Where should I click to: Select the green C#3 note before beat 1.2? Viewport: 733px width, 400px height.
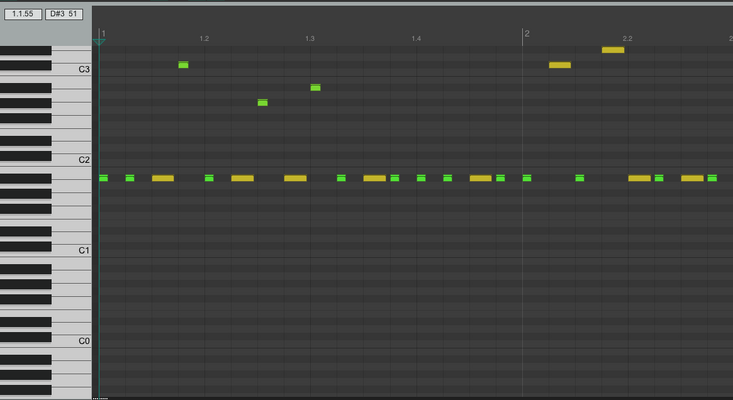pos(183,65)
